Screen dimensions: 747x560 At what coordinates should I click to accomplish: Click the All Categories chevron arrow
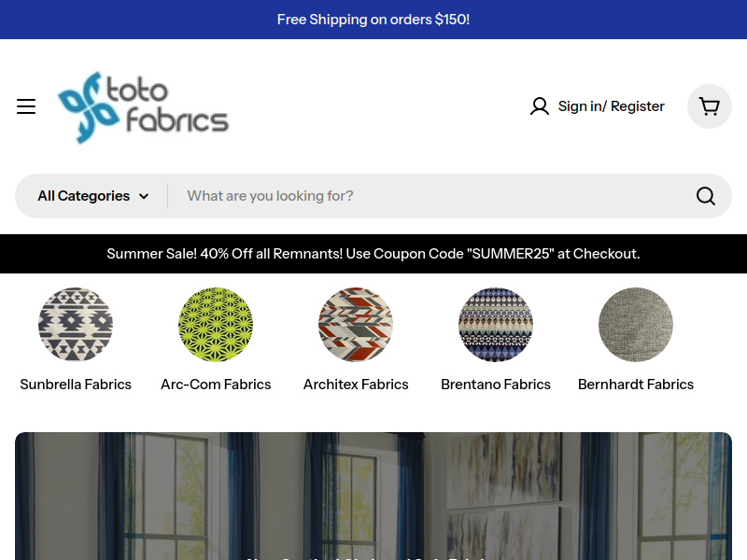pos(144,196)
